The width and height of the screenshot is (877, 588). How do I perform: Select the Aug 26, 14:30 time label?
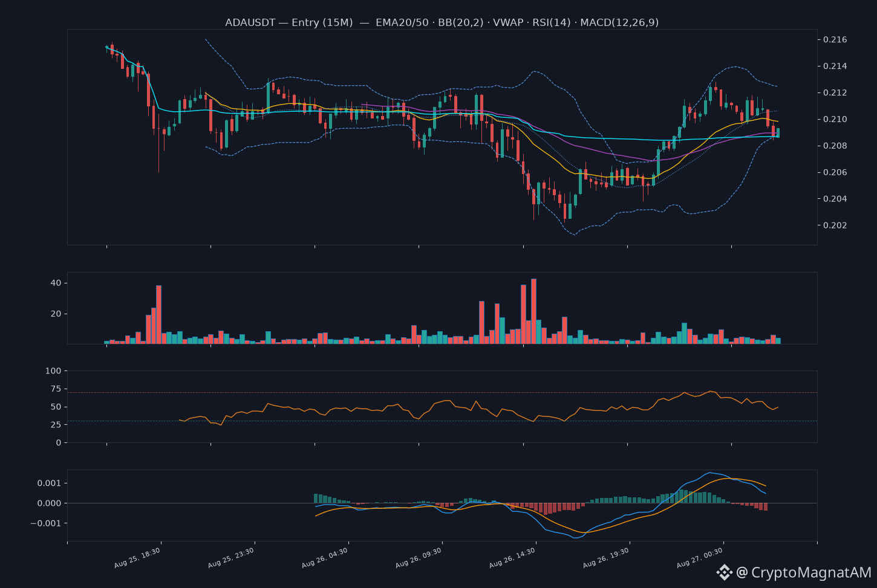click(512, 558)
